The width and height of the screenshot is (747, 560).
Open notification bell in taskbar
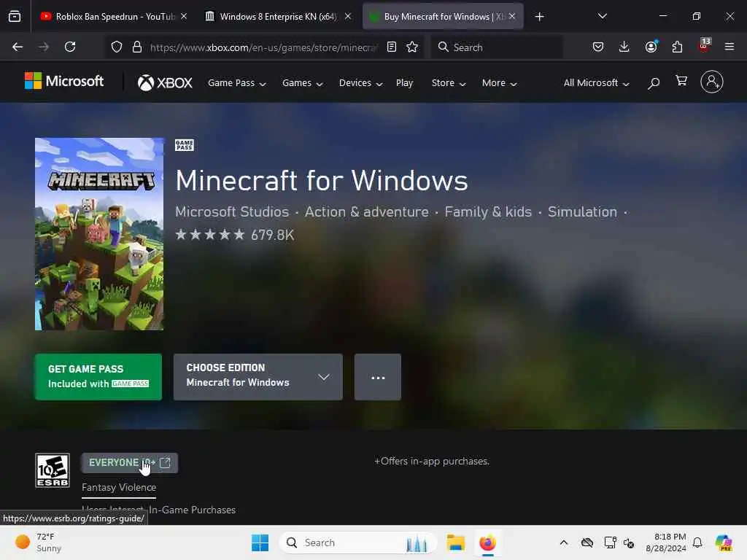coord(697,542)
